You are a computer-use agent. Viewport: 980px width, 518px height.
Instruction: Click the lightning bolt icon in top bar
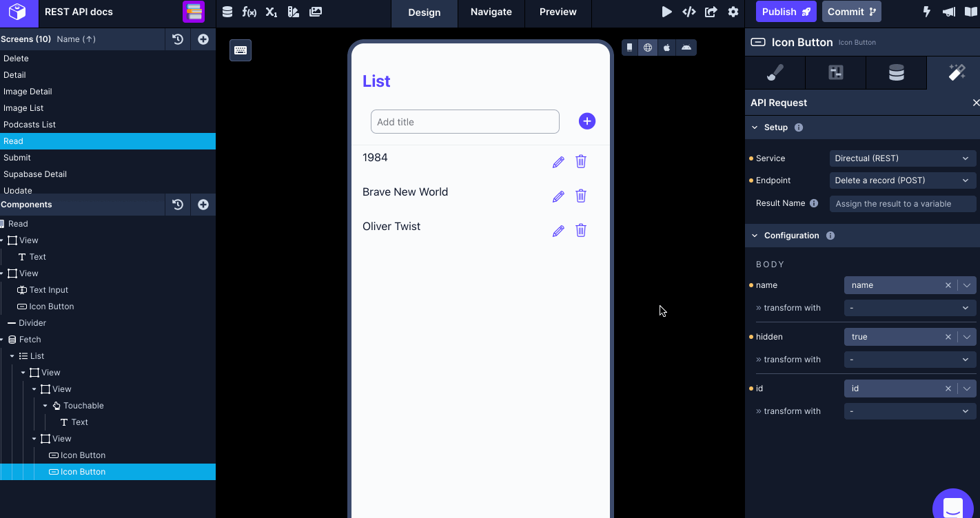pyautogui.click(x=927, y=12)
